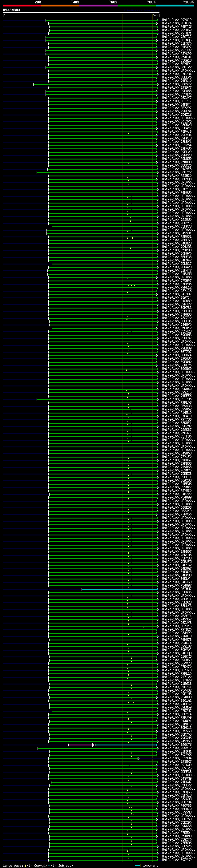Viewport: 197px width, 868px height.
Task: Click the cyan alignment bar for C6THM7
Action: pyautogui.click(x=119, y=589)
